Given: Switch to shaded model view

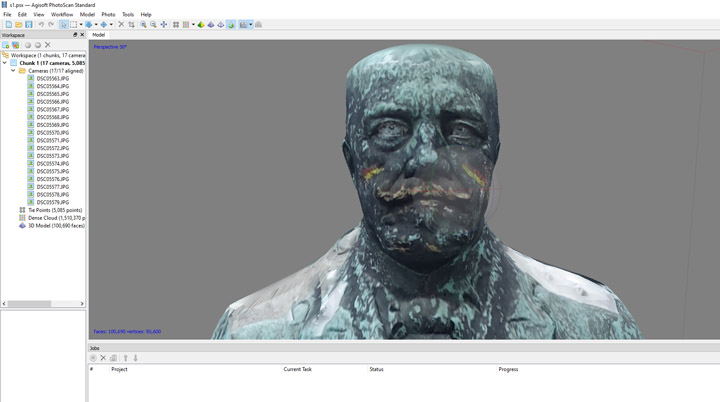Looking at the screenshot, I should tap(201, 24).
